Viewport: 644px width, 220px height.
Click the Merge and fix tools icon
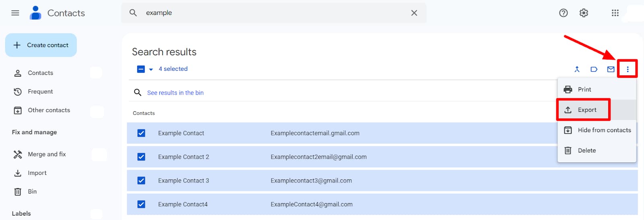(x=18, y=154)
